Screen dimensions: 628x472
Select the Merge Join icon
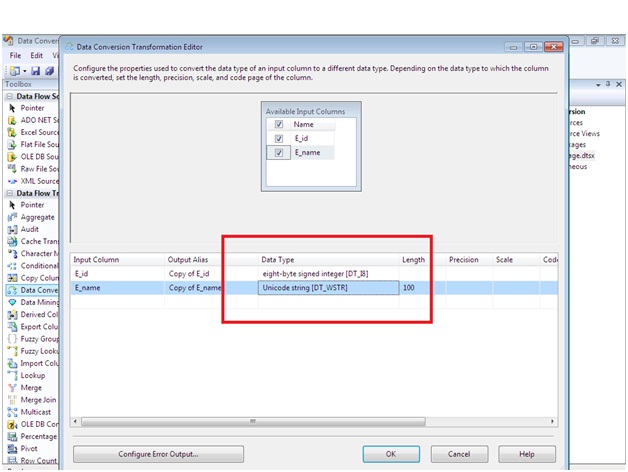[11, 399]
